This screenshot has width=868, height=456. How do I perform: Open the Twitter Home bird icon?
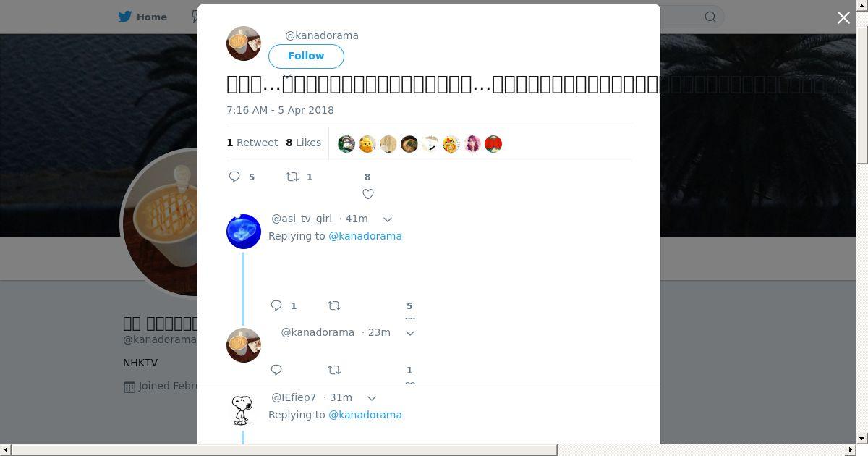[126, 17]
